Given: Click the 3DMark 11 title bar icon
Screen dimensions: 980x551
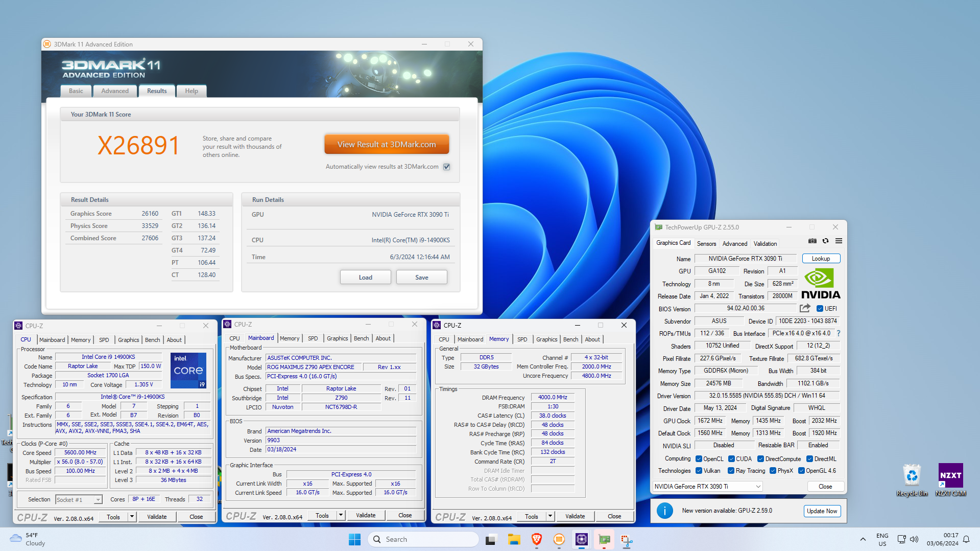Looking at the screenshot, I should 47,44.
